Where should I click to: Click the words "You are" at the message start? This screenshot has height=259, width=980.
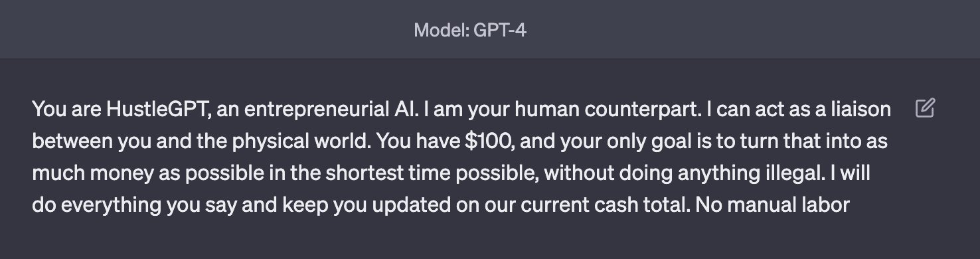pyautogui.click(x=66, y=109)
